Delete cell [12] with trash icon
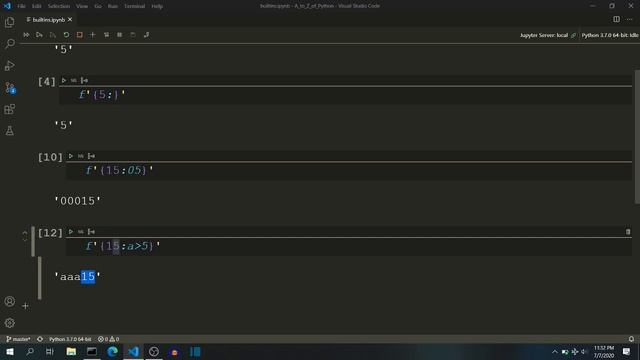This screenshot has width=640, height=360. [x=628, y=232]
